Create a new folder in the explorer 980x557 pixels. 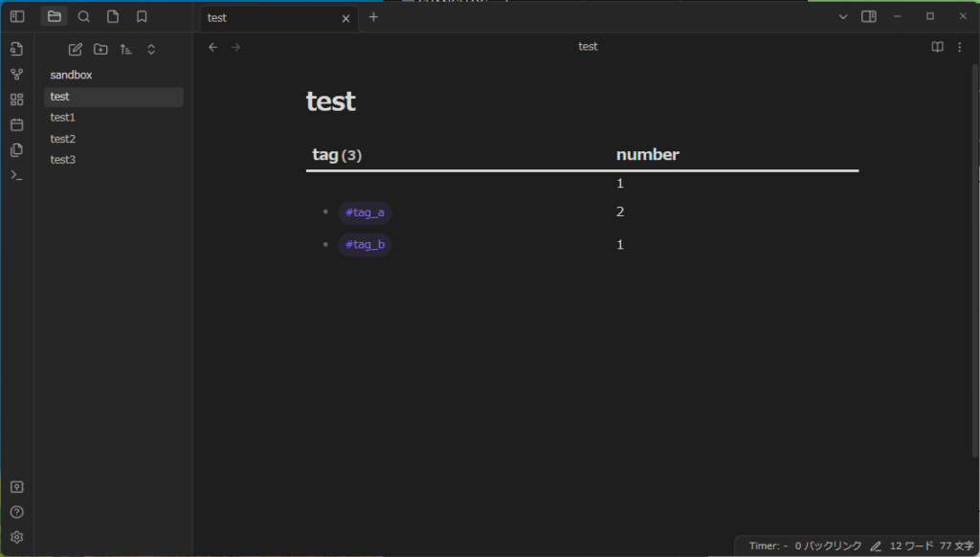point(101,49)
